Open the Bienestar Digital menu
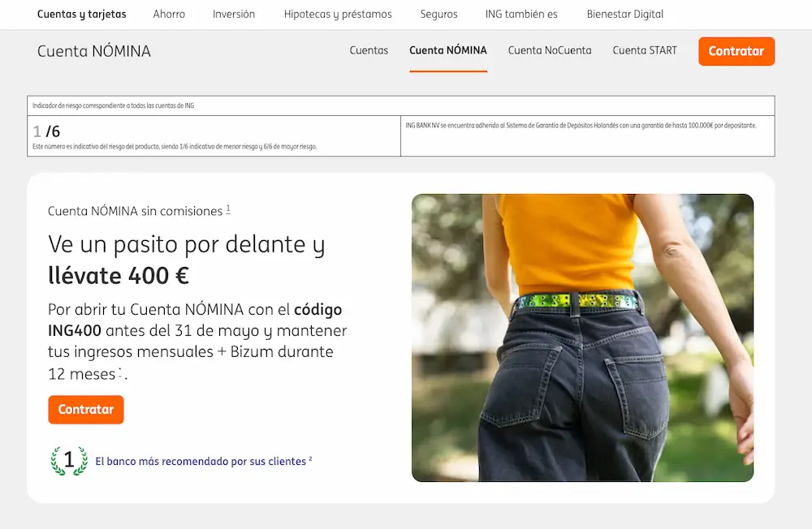812x529 pixels. click(624, 14)
